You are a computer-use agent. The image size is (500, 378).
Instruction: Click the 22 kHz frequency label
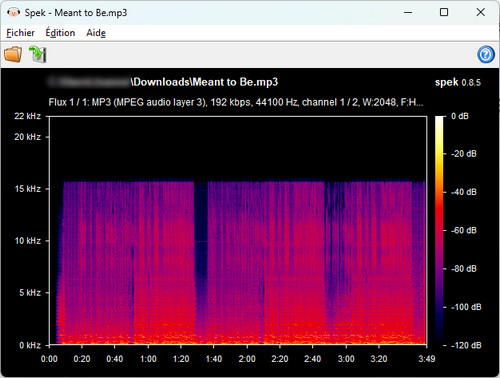[x=27, y=116]
